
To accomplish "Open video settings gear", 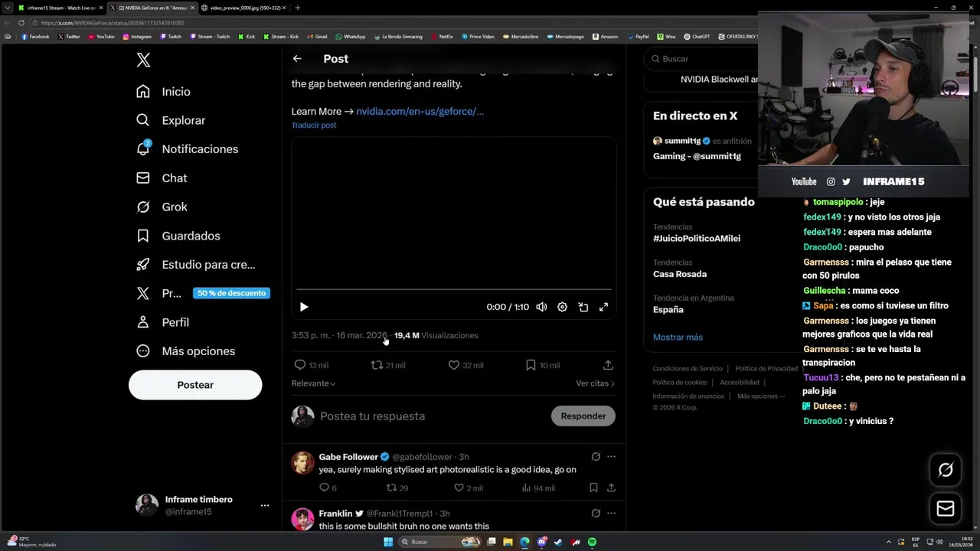I will (x=562, y=307).
